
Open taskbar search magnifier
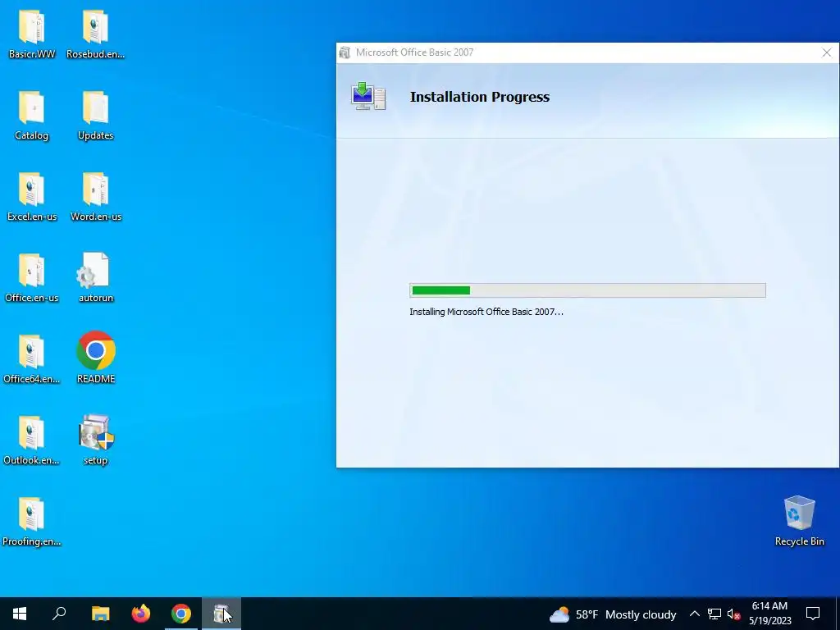pos(59,614)
